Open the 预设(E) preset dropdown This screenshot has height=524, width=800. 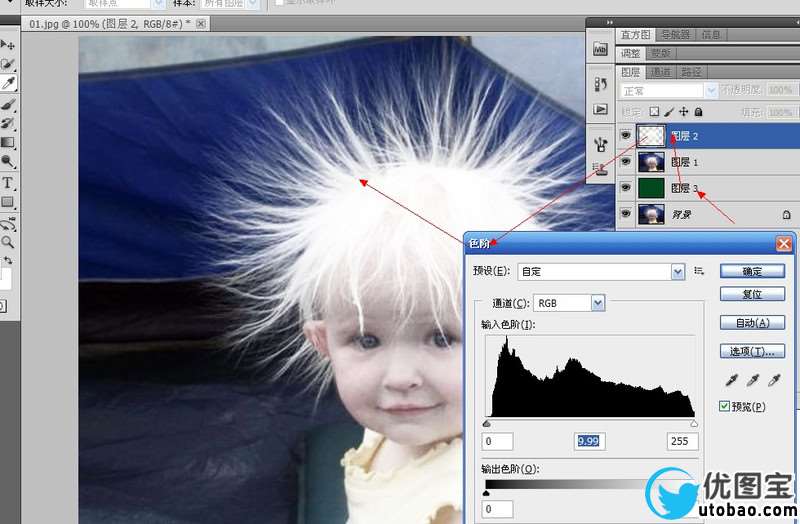tap(601, 271)
